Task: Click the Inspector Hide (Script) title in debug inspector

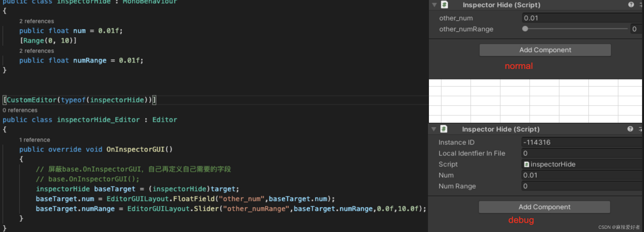Action: pyautogui.click(x=500, y=129)
